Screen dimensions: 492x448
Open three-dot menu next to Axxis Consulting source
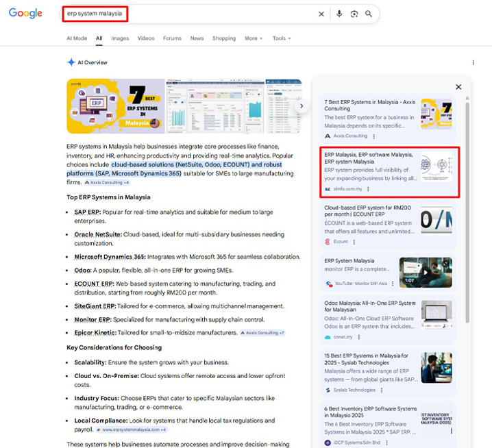coord(373,136)
